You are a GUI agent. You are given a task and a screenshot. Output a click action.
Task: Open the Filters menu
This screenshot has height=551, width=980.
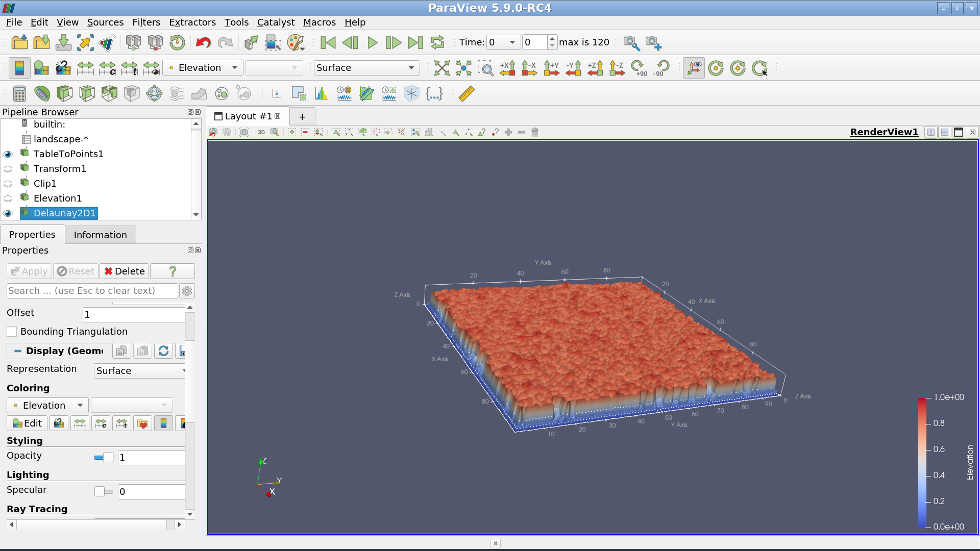click(x=146, y=22)
